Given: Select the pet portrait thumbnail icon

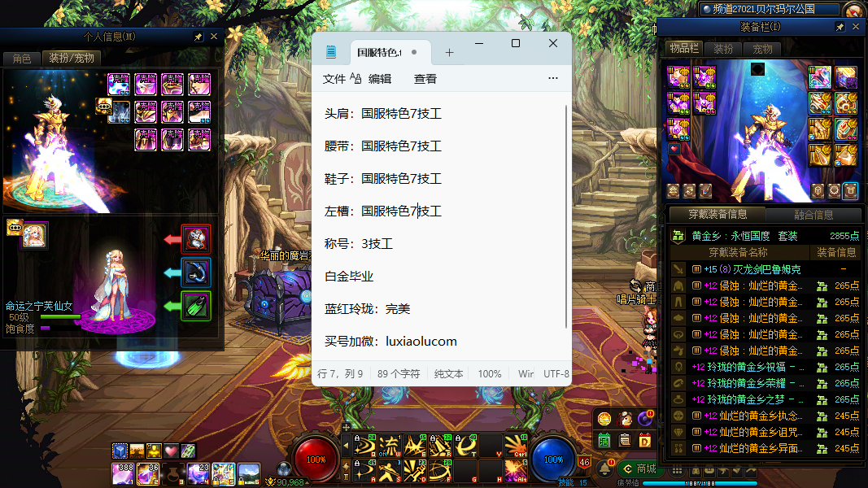Looking at the screenshot, I should 33,235.
